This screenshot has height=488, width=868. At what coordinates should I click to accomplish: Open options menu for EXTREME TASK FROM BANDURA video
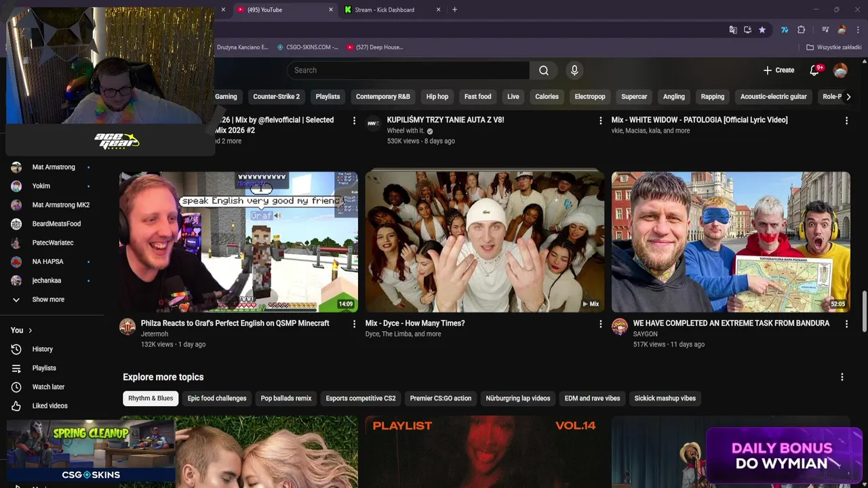(846, 324)
